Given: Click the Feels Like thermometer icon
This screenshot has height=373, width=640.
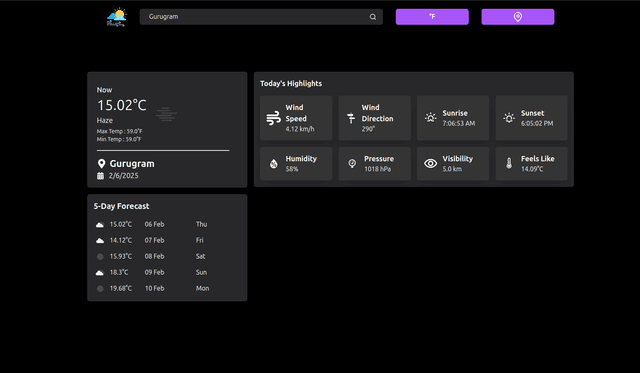Looking at the screenshot, I should (x=509, y=164).
